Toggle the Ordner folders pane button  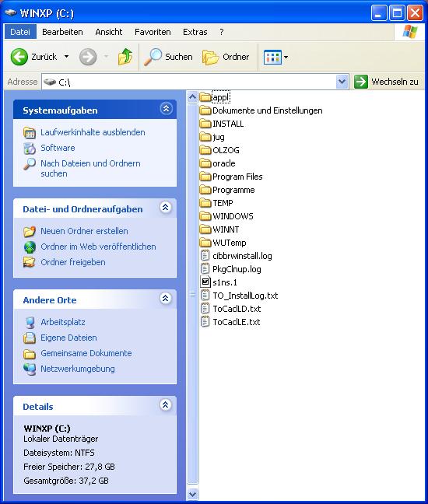pos(210,58)
